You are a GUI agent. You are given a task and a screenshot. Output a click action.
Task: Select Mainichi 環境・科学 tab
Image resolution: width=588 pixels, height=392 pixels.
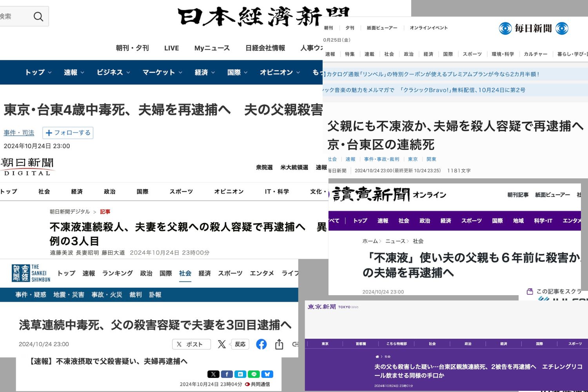(503, 54)
